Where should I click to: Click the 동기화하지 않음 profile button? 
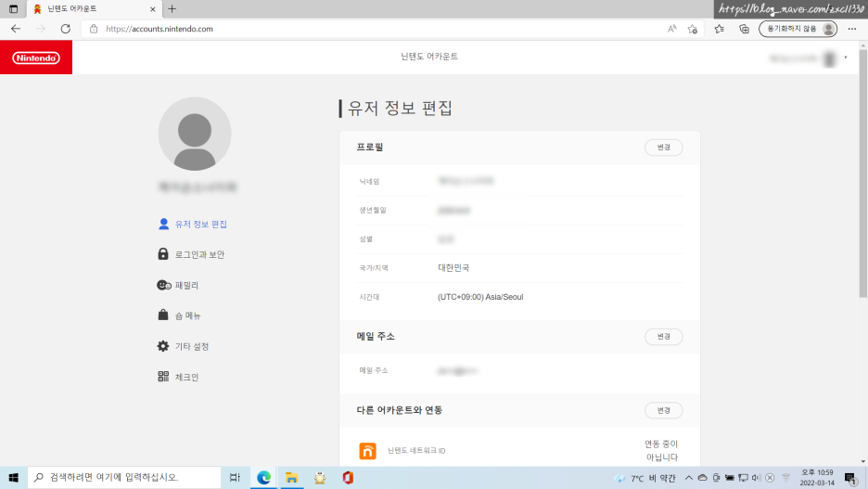(798, 29)
